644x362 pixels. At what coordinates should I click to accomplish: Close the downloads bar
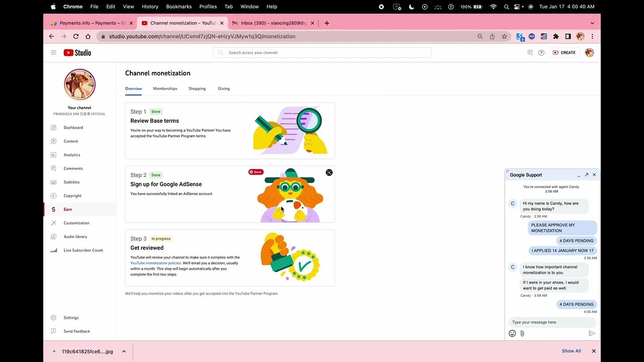click(594, 351)
